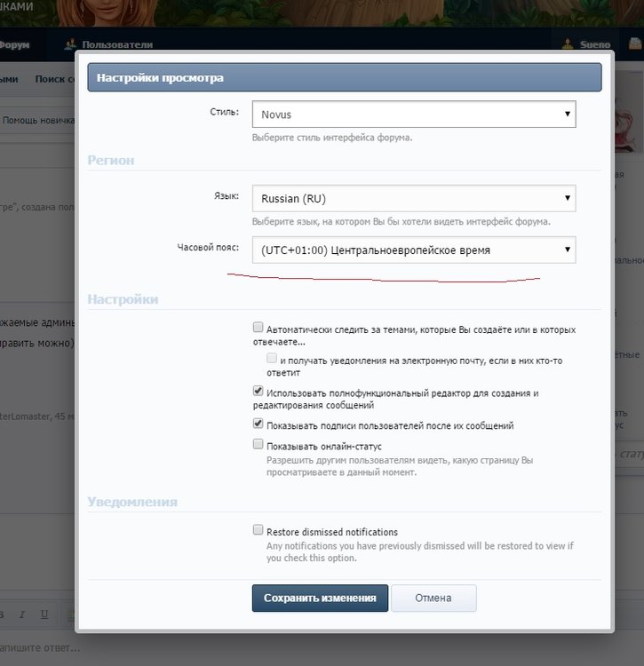Click the Sueno username in the top bar

595,44
